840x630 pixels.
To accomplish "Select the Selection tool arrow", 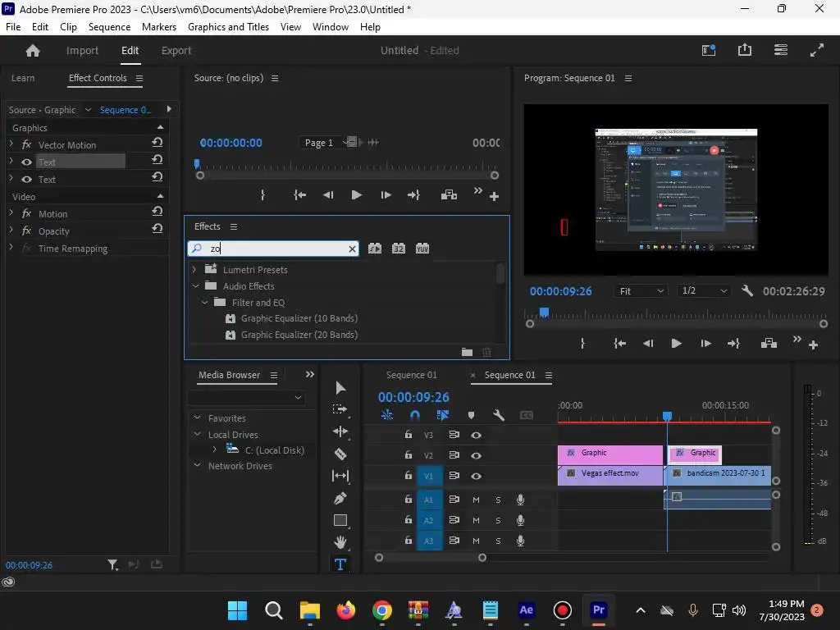I will 340,387.
